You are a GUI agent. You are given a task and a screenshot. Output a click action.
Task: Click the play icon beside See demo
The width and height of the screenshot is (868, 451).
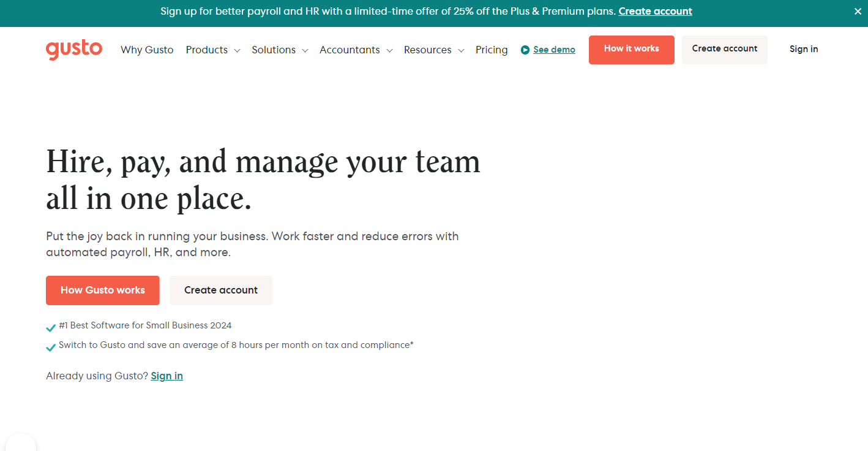tap(525, 50)
